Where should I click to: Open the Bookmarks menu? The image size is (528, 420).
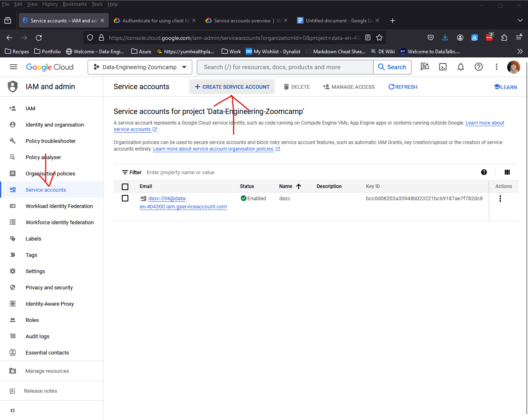click(x=75, y=4)
